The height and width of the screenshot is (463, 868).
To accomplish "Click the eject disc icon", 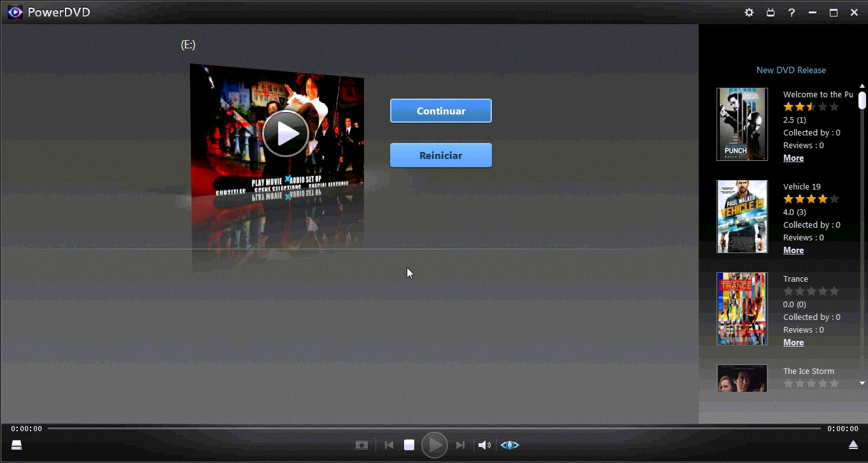I will coord(853,445).
